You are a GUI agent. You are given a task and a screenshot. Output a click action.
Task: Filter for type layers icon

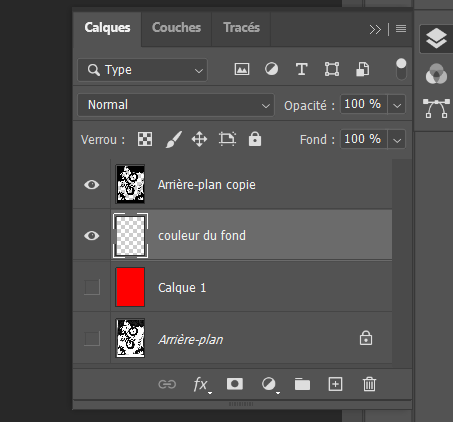click(302, 69)
